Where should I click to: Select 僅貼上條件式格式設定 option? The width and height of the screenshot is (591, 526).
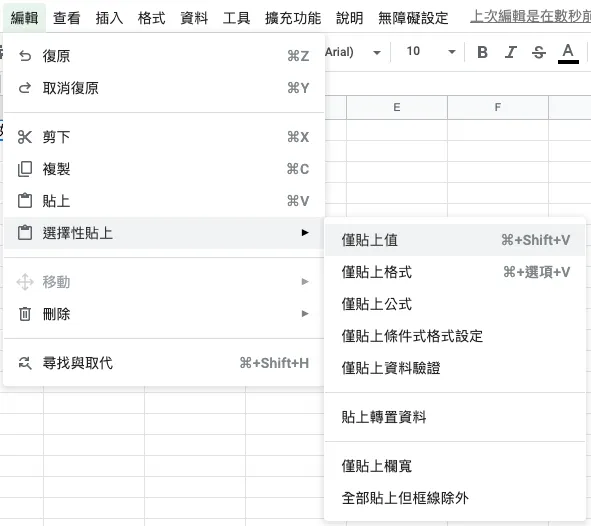point(455,336)
